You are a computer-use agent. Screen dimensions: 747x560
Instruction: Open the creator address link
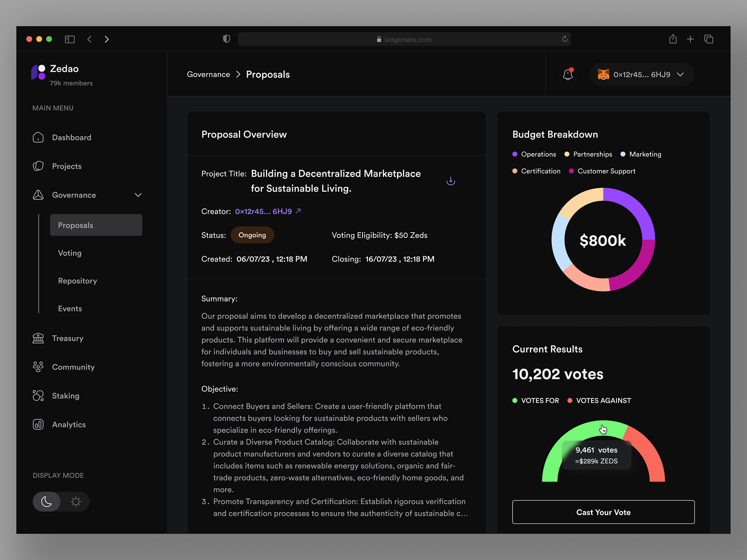tap(263, 211)
